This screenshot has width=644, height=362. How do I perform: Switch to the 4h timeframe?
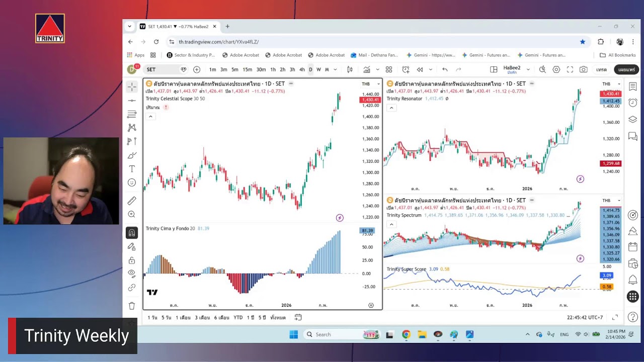tap(302, 69)
